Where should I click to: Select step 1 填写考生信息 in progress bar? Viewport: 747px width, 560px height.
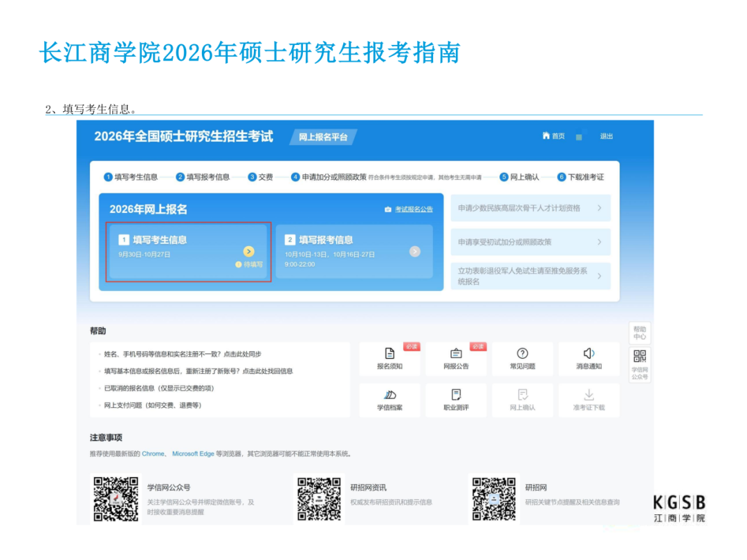point(131,177)
